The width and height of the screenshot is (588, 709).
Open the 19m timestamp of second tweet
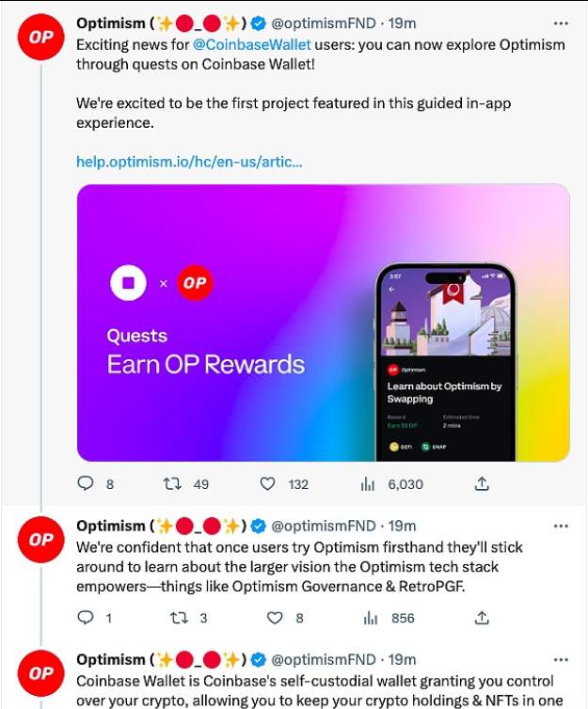point(403,526)
